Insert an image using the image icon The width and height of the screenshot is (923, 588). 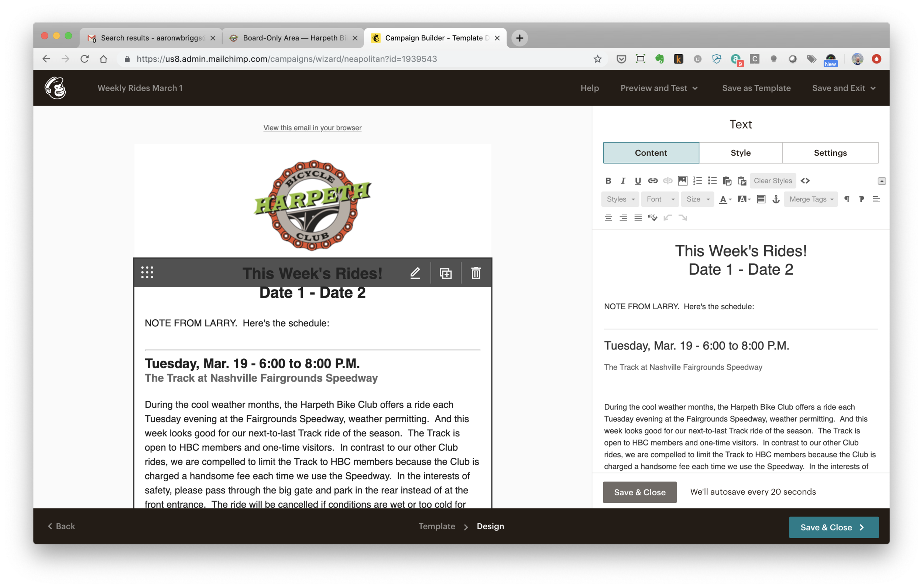point(683,180)
